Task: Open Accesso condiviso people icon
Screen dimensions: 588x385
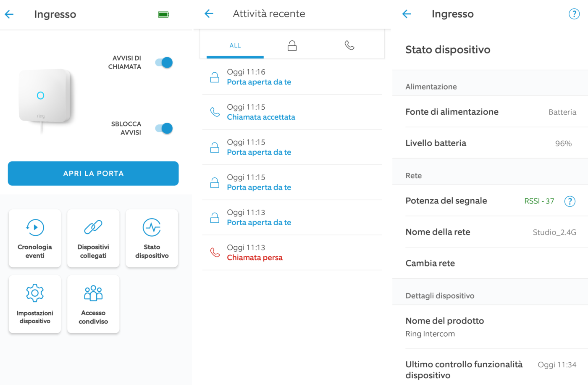Action: click(93, 293)
